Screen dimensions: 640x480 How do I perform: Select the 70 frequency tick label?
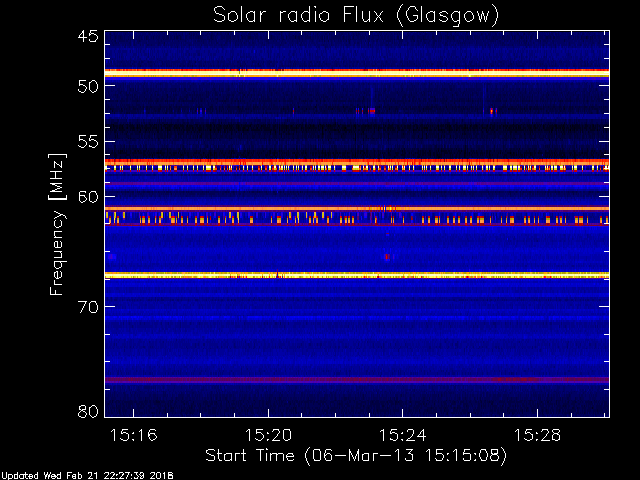pos(88,307)
